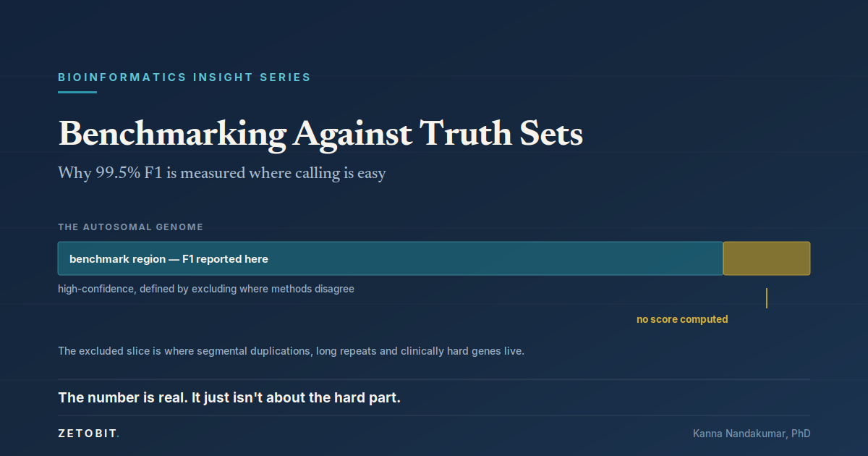This screenshot has height=456, width=868.
Task: Click 'The Autosomal Genome' caption
Action: tap(130, 227)
